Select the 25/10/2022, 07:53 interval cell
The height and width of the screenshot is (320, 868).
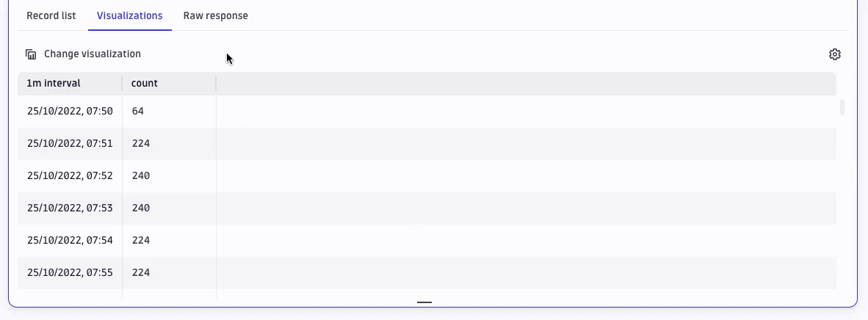coord(70,208)
